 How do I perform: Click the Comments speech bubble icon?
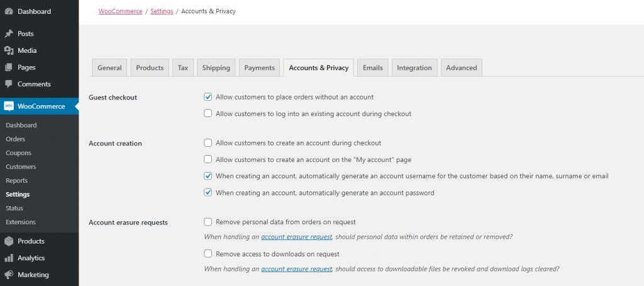(9, 84)
